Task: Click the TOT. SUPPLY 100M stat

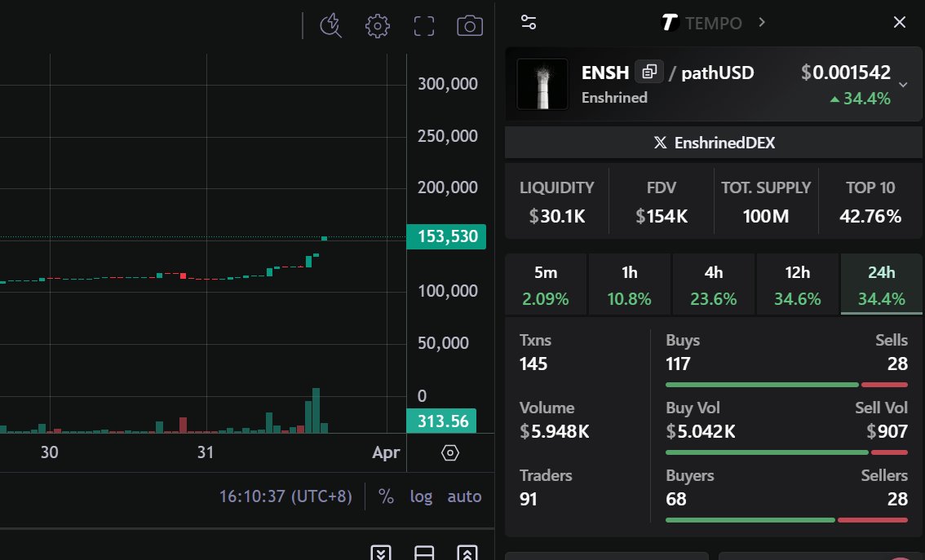Action: [766, 202]
